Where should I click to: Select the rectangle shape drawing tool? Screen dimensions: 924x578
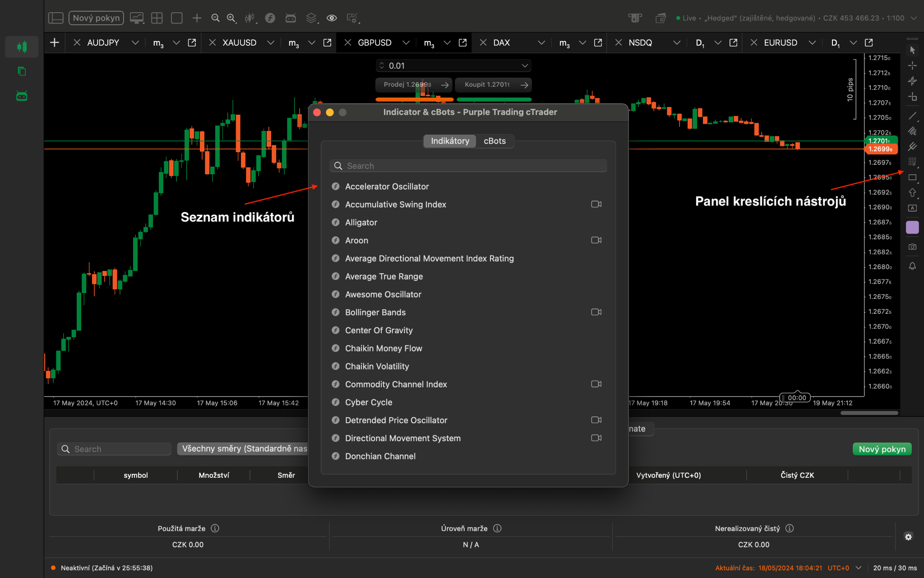912,177
